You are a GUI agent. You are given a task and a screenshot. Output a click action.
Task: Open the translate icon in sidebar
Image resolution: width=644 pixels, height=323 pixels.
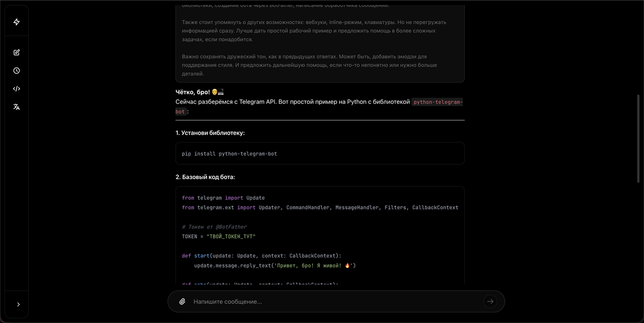17,107
